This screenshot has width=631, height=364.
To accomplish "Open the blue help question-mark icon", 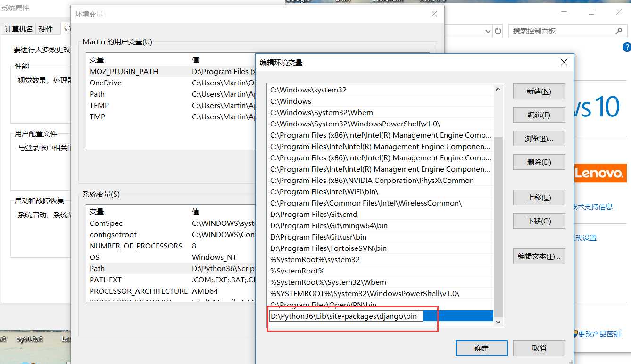I will coord(627,47).
